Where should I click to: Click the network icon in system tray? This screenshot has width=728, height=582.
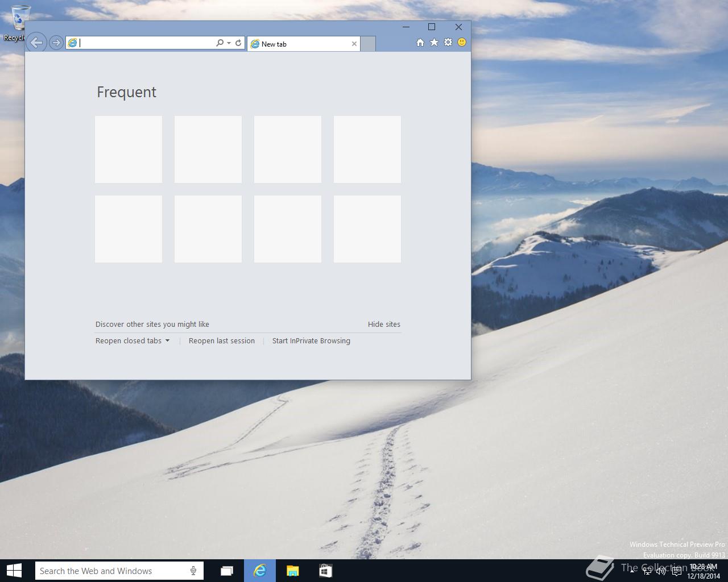coord(647,571)
